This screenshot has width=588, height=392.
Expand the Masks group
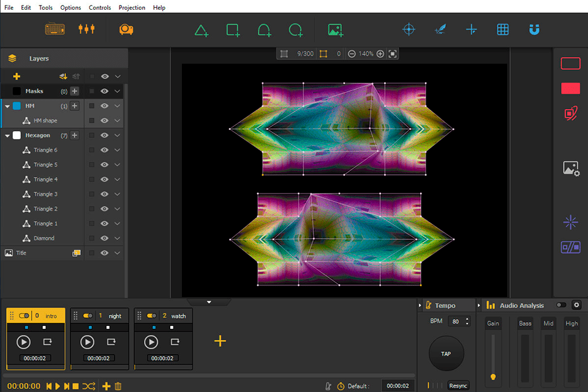click(6, 91)
